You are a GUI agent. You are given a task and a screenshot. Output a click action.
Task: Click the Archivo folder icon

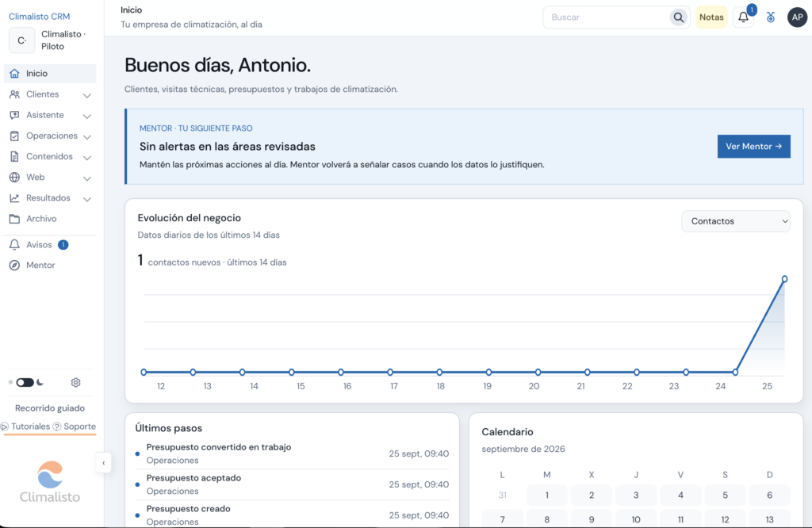point(14,219)
